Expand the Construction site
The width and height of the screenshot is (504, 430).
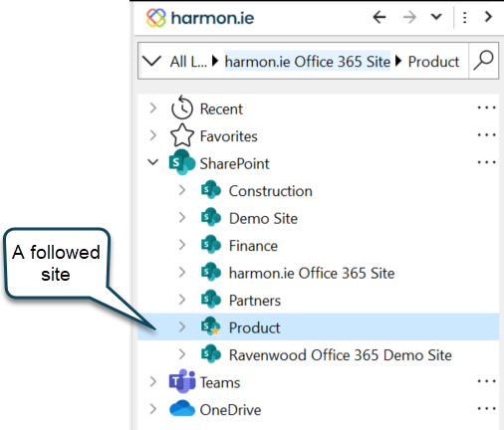pos(182,190)
